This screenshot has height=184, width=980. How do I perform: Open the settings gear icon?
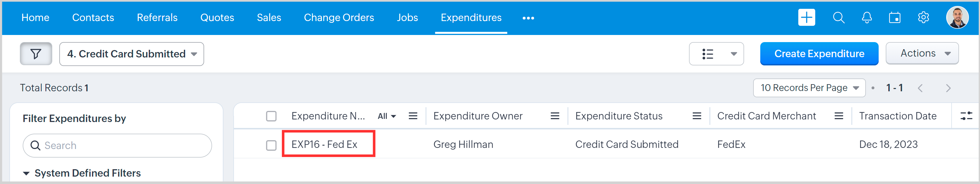click(923, 18)
